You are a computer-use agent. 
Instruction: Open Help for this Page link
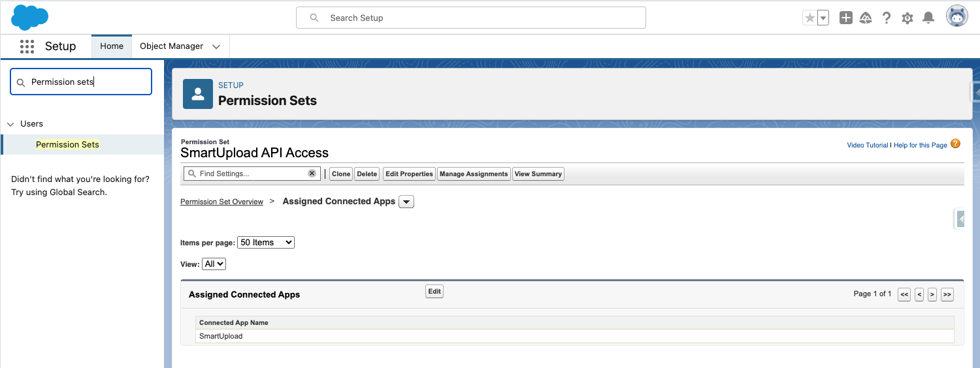(920, 145)
